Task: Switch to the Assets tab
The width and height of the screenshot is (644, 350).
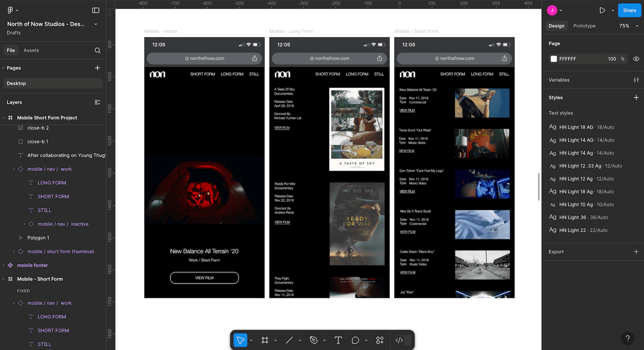Action: coord(30,50)
